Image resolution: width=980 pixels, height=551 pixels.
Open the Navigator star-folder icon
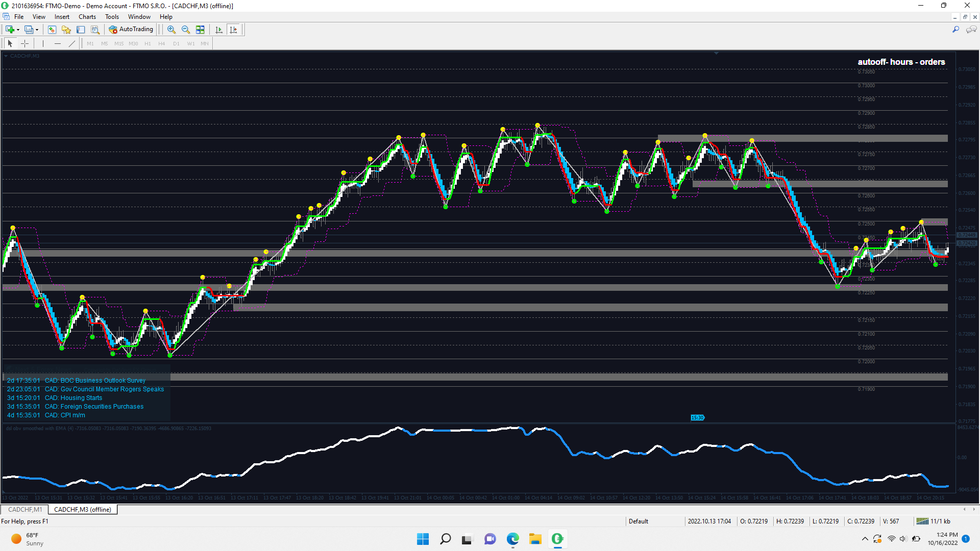click(66, 30)
